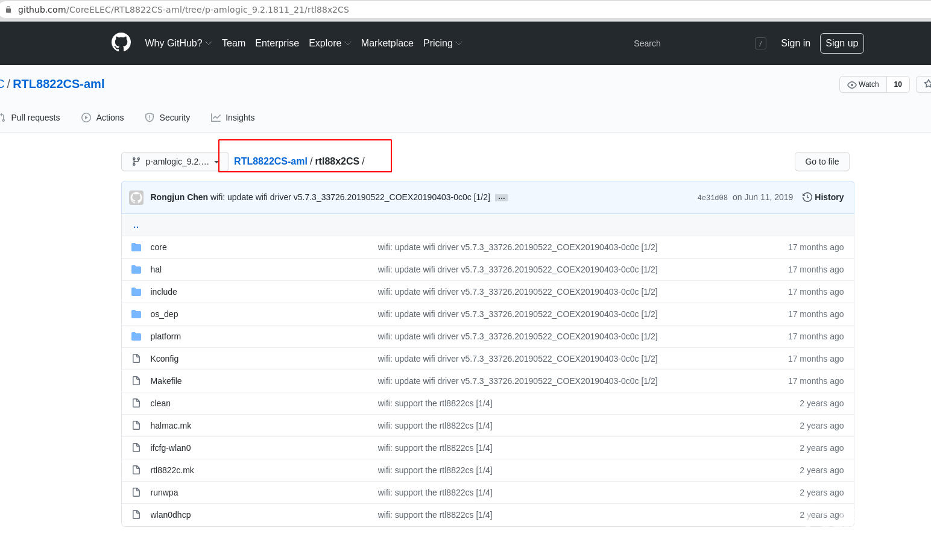The image size is (931, 560).
Task: Click the Go to file button
Action: click(x=822, y=162)
